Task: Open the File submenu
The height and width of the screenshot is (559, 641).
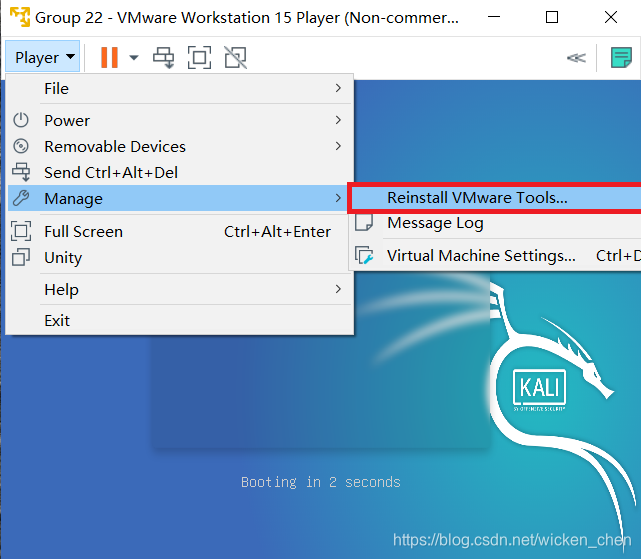Action: 180,88
